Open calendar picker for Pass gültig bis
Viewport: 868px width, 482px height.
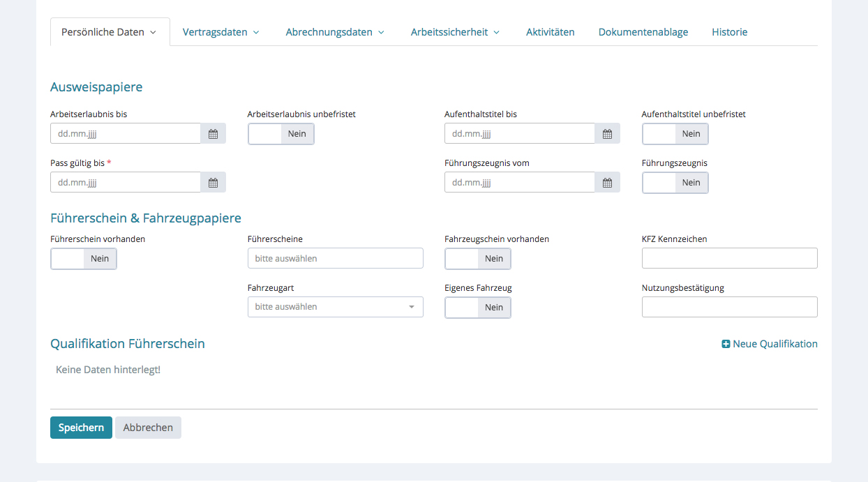213,183
